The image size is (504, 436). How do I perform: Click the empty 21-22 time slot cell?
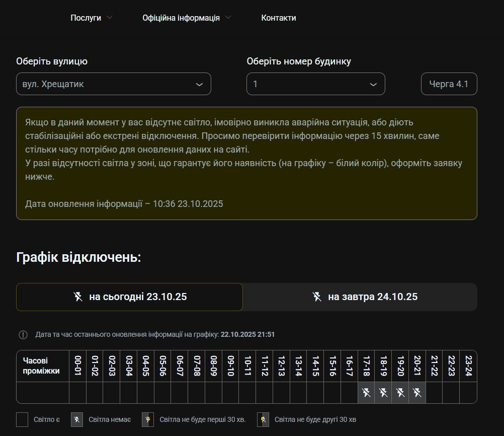434,393
